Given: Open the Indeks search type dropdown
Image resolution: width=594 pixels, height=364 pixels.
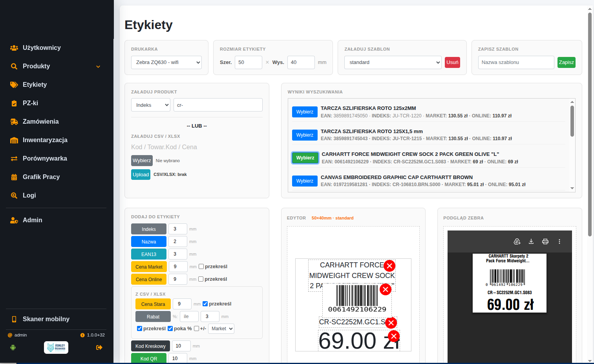Looking at the screenshot, I should [x=151, y=105].
